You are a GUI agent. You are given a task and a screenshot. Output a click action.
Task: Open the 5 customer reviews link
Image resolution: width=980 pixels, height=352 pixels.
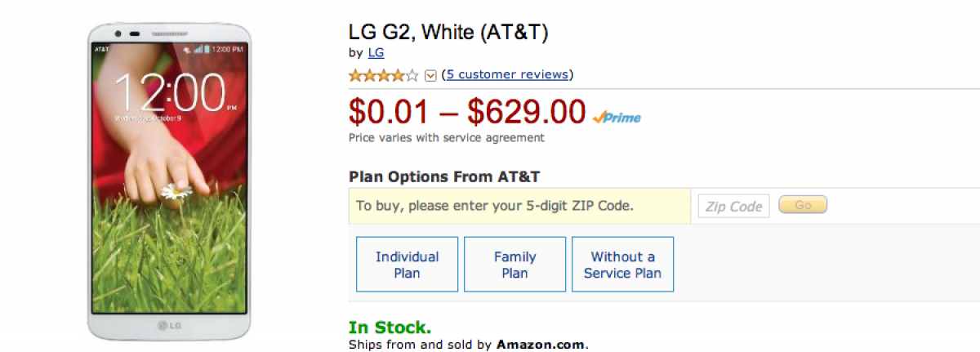click(x=507, y=74)
